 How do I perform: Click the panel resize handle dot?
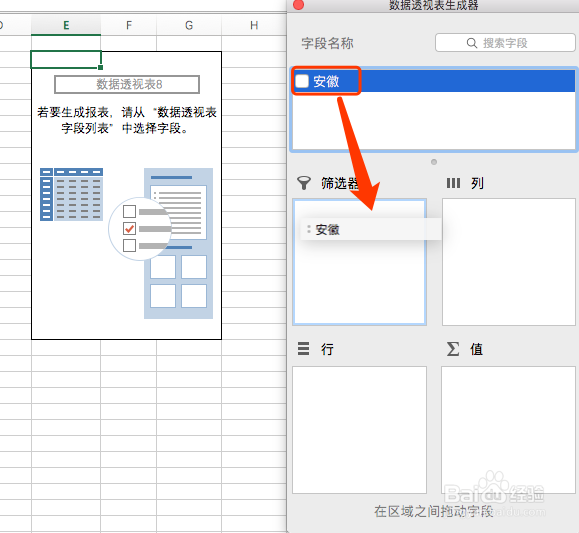click(x=434, y=162)
